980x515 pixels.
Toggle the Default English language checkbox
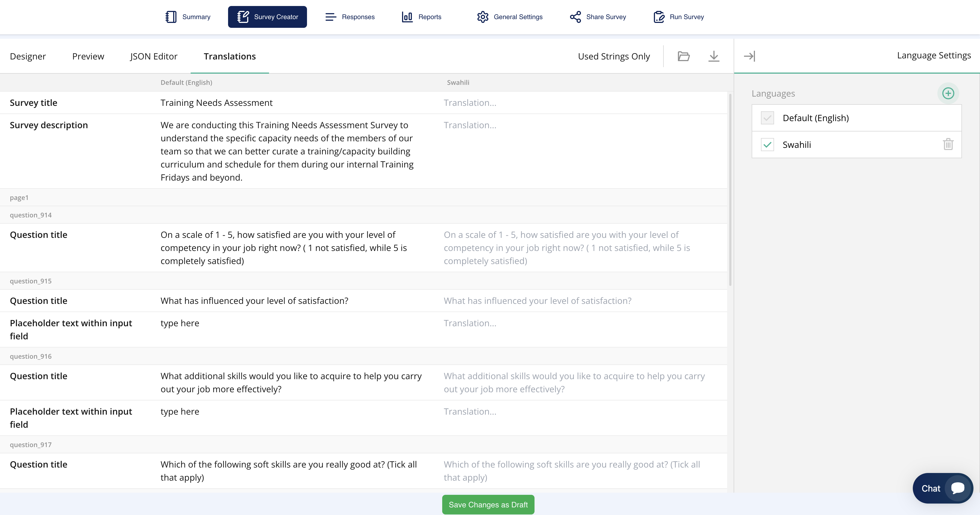[768, 118]
